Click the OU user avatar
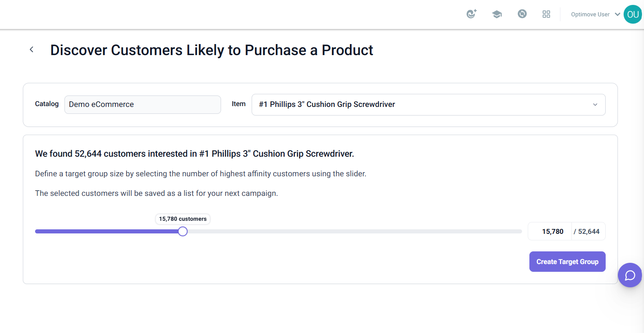 tap(633, 14)
